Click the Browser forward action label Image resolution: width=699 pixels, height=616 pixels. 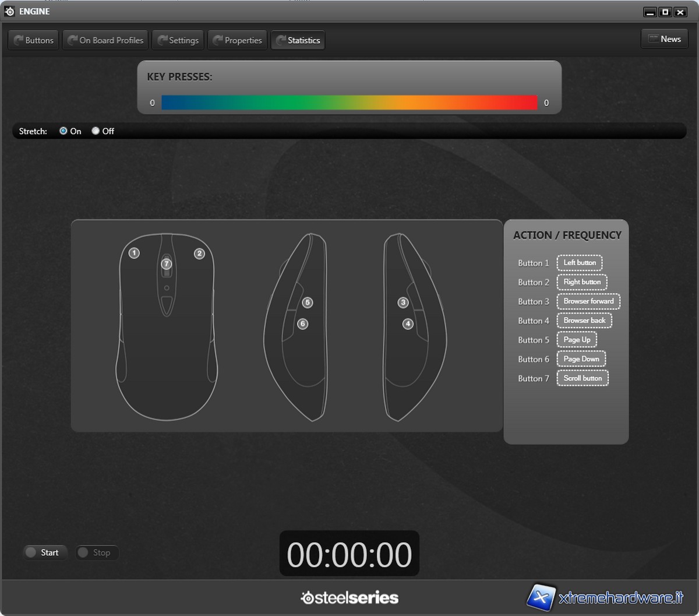(x=588, y=301)
